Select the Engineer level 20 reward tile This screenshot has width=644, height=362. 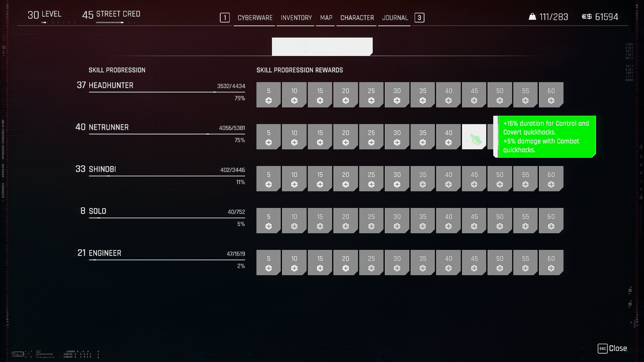pos(346,263)
